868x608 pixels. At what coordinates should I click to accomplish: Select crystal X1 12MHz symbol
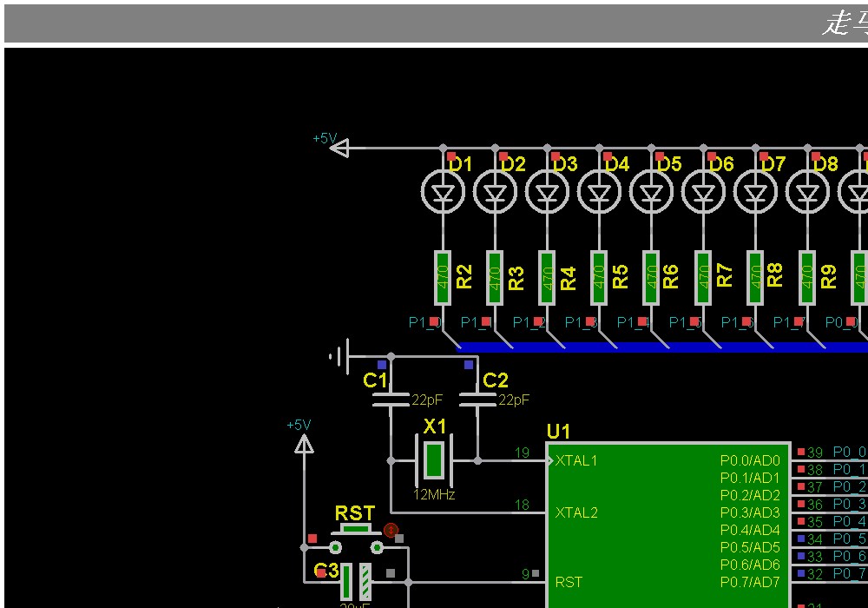(x=434, y=460)
